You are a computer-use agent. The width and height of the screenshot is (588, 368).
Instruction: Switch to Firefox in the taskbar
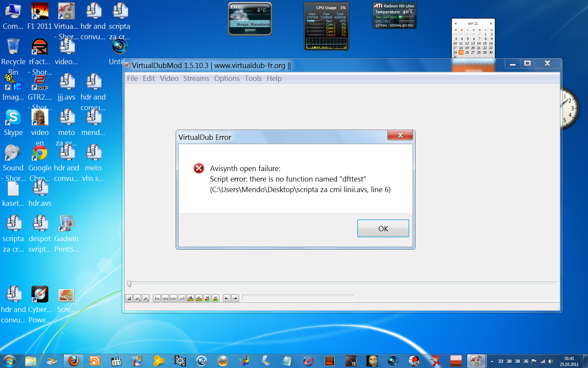[x=73, y=361]
